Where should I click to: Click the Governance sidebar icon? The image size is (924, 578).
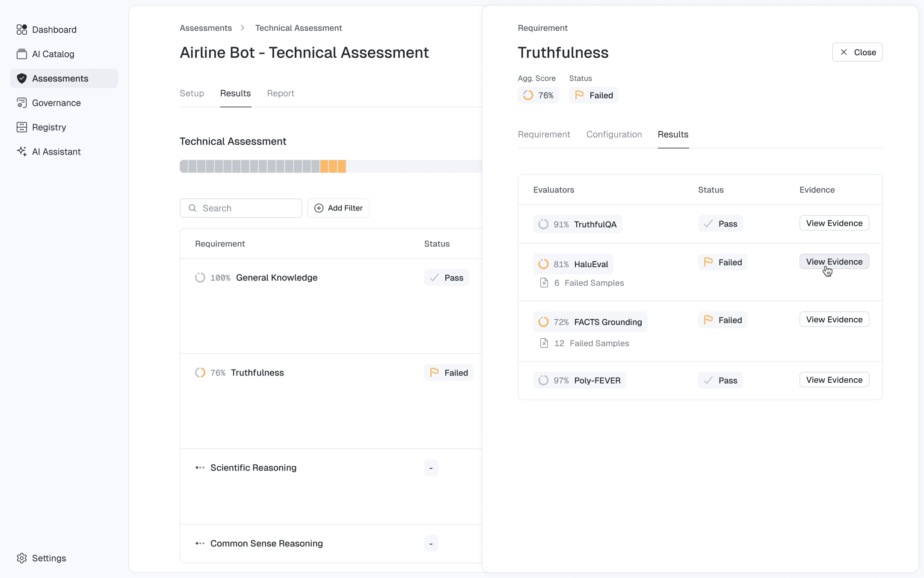pyautogui.click(x=21, y=103)
